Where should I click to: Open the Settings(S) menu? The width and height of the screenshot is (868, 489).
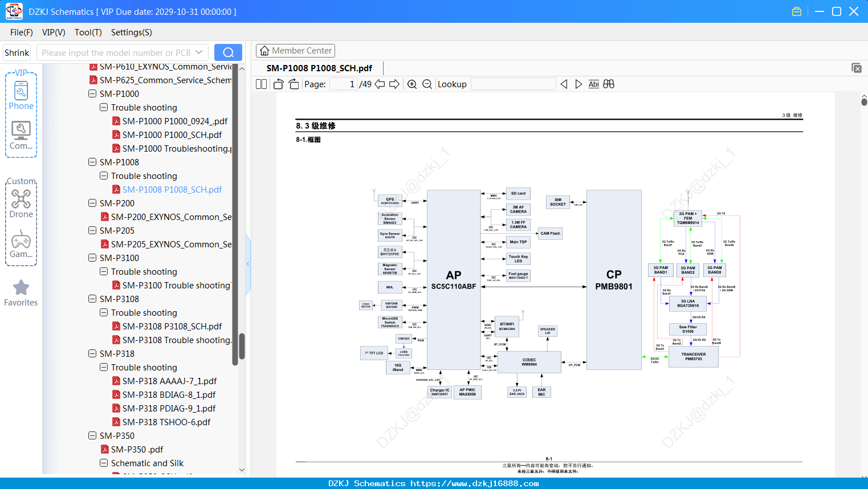132,32
